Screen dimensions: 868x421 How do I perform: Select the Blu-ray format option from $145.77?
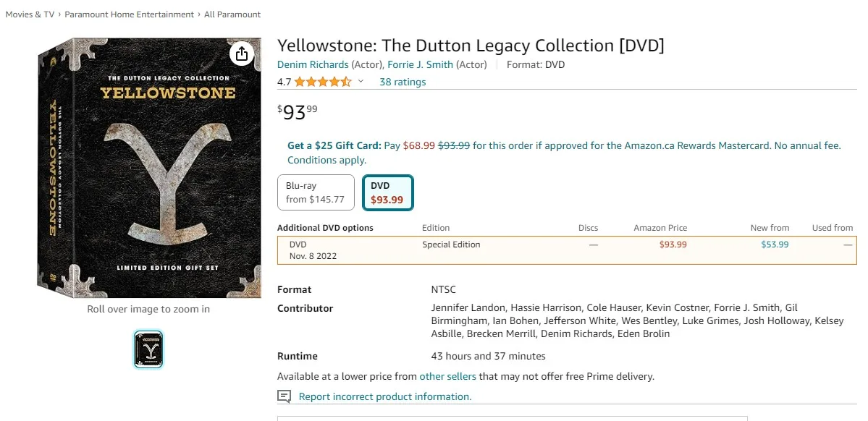pyautogui.click(x=315, y=192)
